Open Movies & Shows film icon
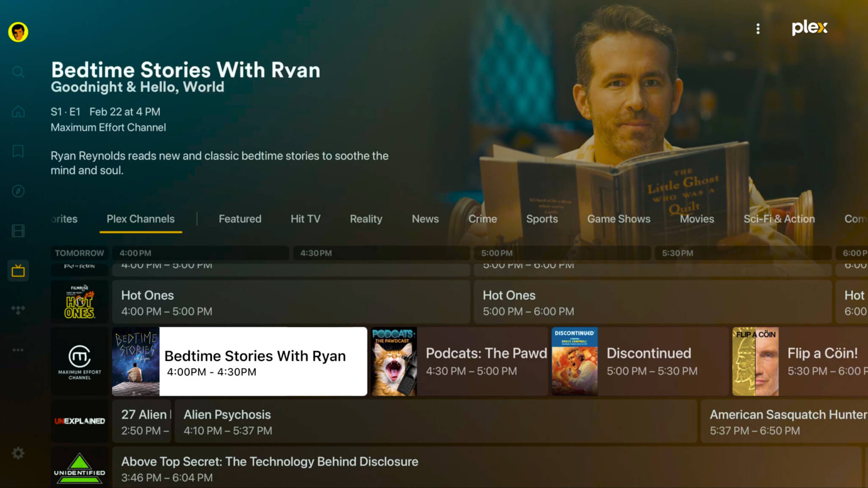This screenshot has width=868, height=488. click(x=18, y=231)
